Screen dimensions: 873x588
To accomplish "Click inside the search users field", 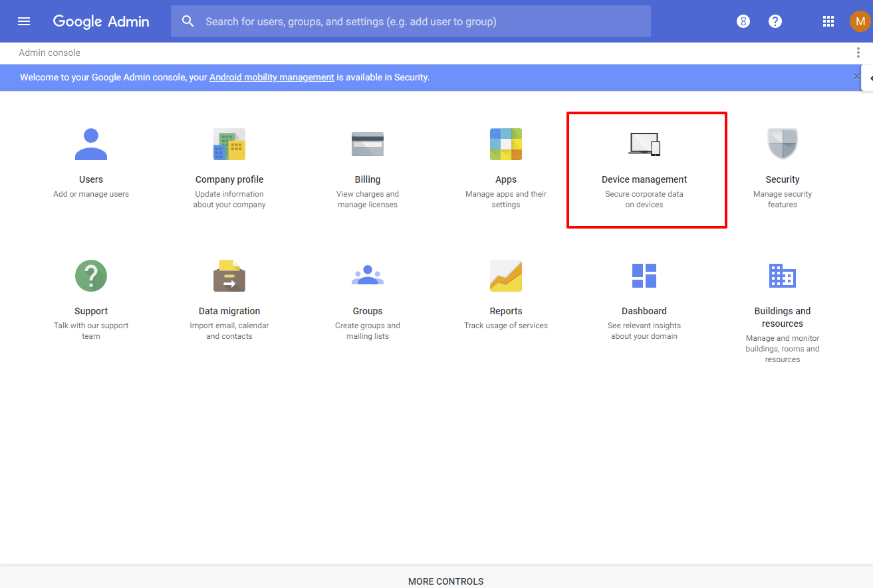I will pyautogui.click(x=411, y=21).
